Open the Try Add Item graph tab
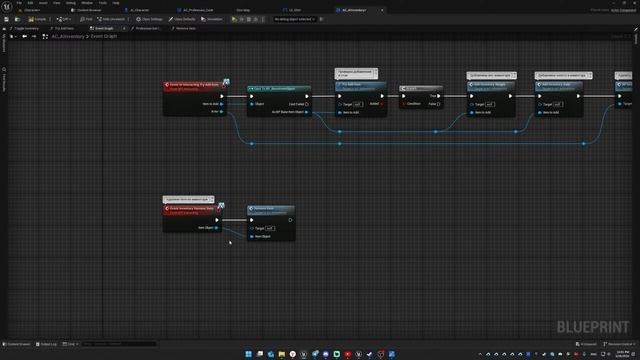This screenshot has width=640, height=360. [62, 29]
